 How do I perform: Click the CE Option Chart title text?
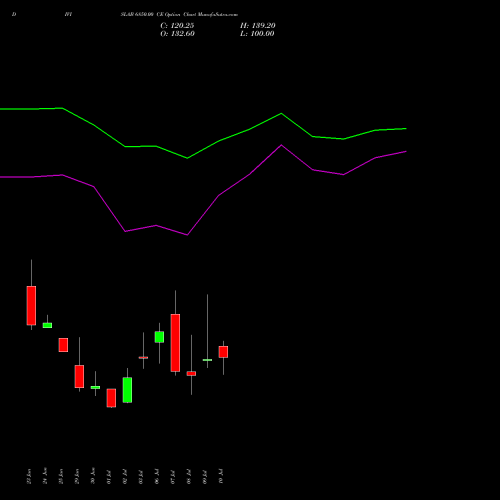click(179, 15)
